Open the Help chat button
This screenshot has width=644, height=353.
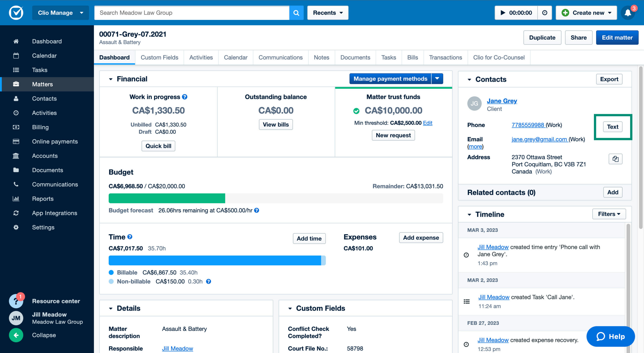(x=611, y=336)
